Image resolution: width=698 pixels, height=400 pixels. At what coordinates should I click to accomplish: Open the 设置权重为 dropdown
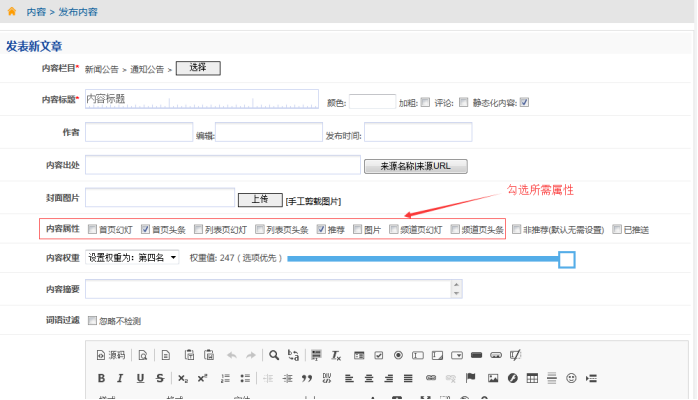(132, 258)
